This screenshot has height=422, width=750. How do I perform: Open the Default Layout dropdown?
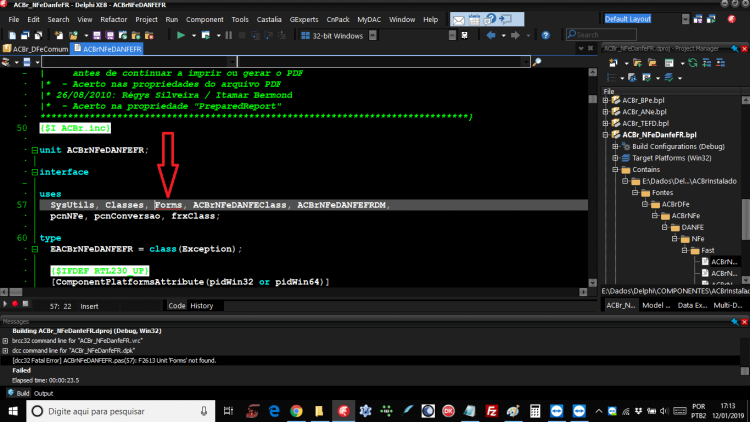point(685,19)
